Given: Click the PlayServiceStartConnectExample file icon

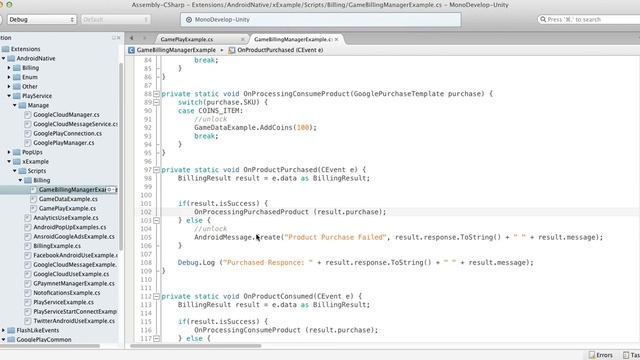Looking at the screenshot, I should tap(28, 312).
